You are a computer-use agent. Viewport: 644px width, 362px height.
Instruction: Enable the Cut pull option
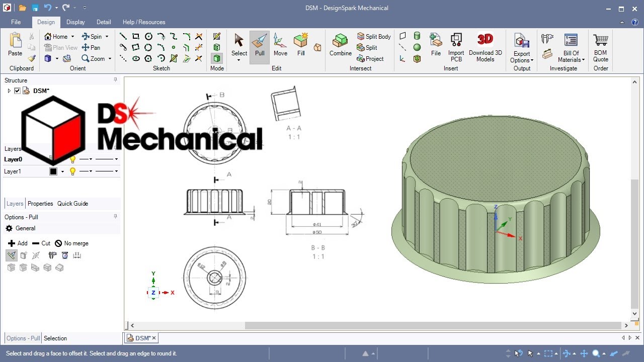pos(41,243)
